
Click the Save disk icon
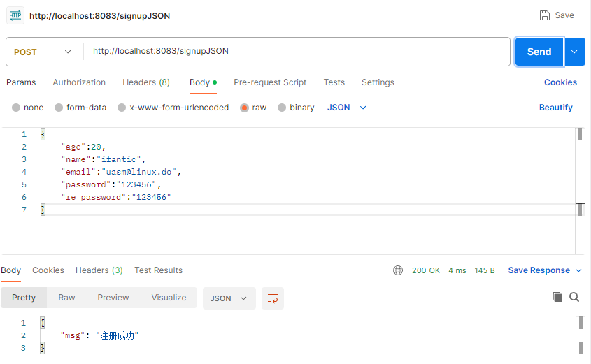tap(545, 15)
